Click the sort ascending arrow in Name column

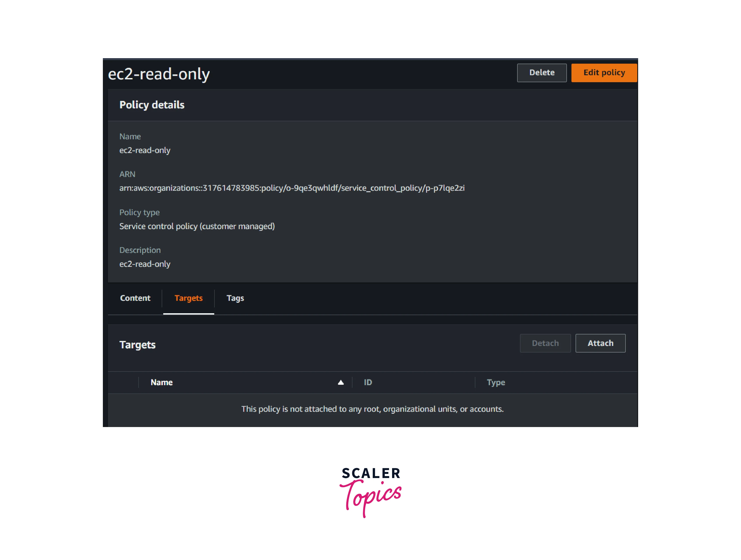pyautogui.click(x=341, y=382)
